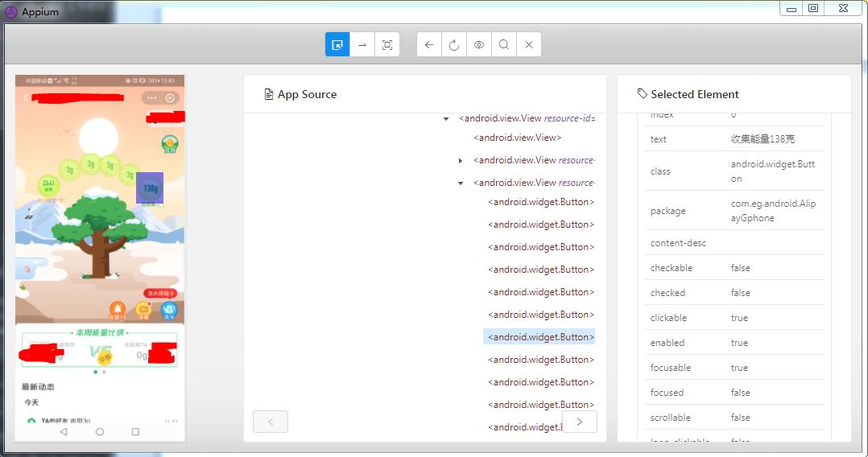Select the highlighted android.widget.Button node
Viewport: 868px width, 457px height.
(539, 337)
